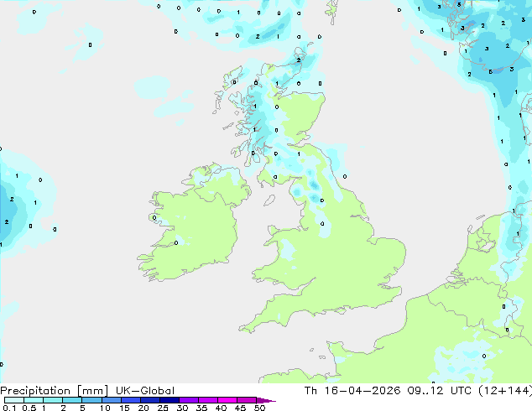532x411 pixels.
Task: Click the 5–10 mm legend color swatch
Action: [91, 400]
